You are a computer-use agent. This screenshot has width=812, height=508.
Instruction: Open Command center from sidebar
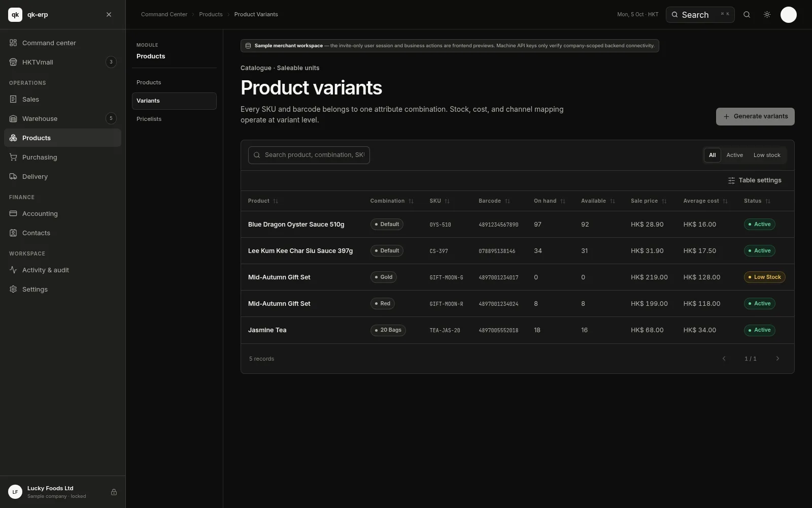(62, 43)
